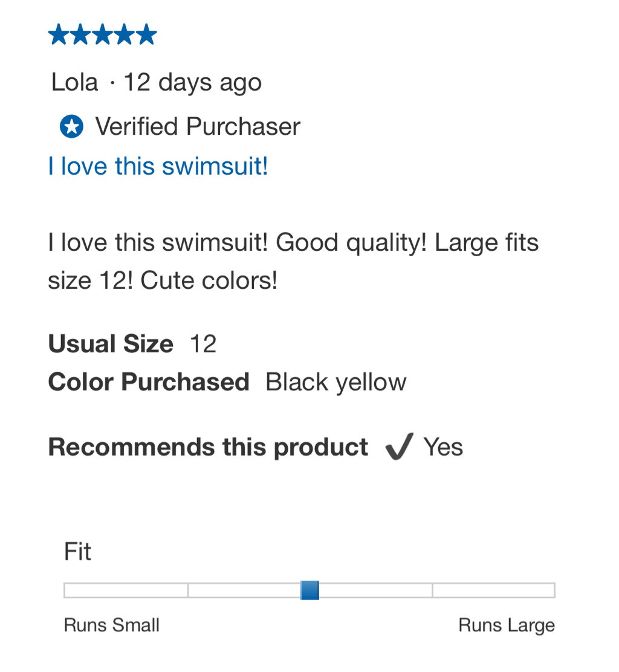
Task: Click the third blue rating star
Action: [103, 35]
